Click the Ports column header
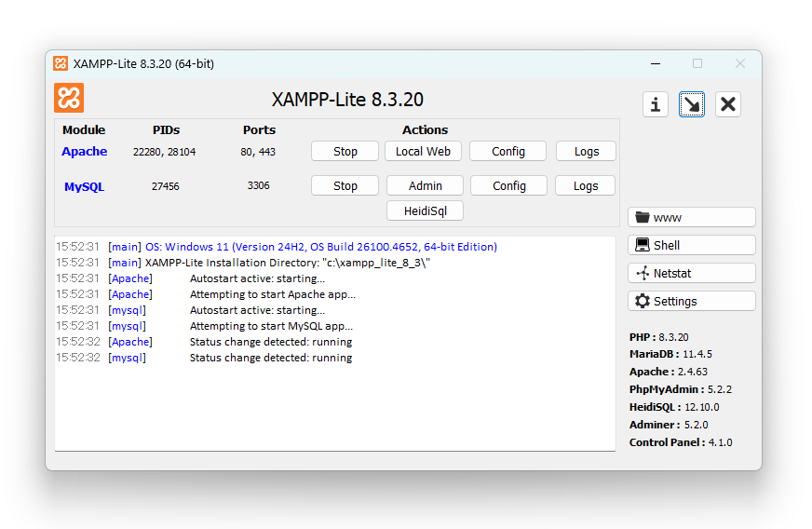This screenshot has height=529, width=812. (x=260, y=129)
